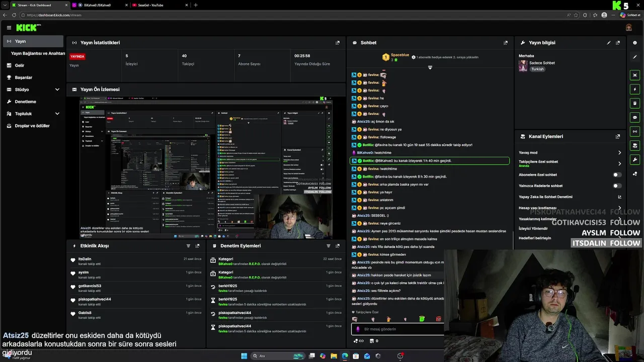Open Microsoft Store from the taskbar

356,356
